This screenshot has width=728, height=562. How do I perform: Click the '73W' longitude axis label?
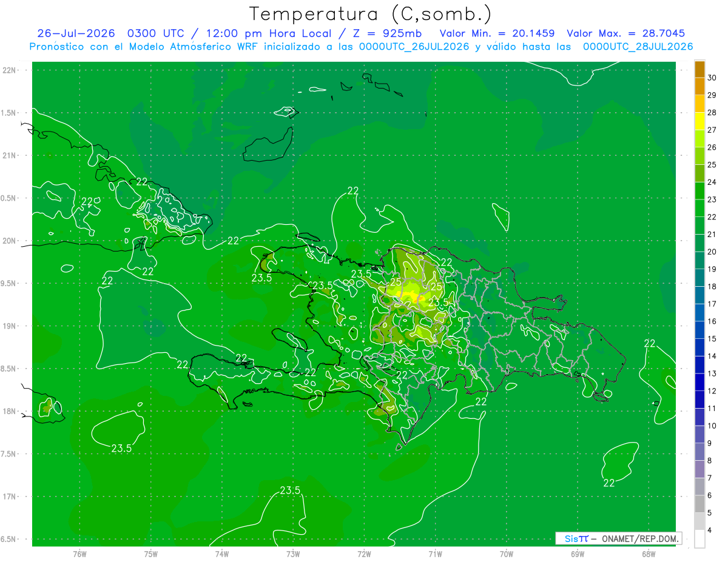(x=293, y=554)
